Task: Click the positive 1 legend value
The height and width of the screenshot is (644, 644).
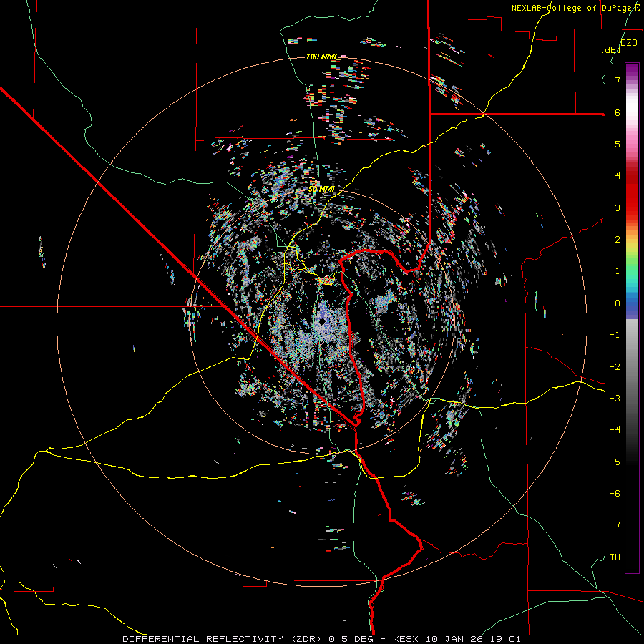Action: (x=618, y=271)
